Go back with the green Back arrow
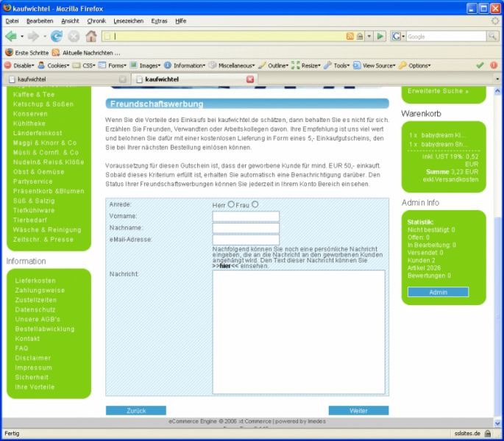This screenshot has height=441, width=504. click(x=11, y=36)
